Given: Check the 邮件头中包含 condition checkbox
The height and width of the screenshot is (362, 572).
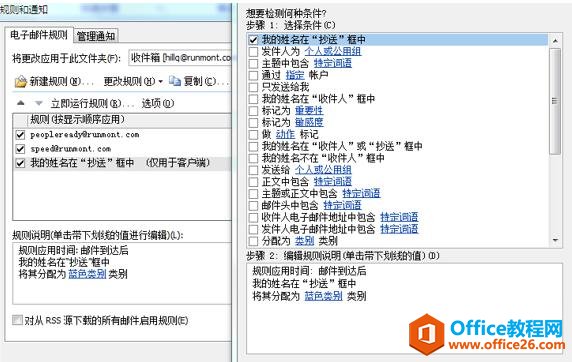Looking at the screenshot, I should point(253,205).
